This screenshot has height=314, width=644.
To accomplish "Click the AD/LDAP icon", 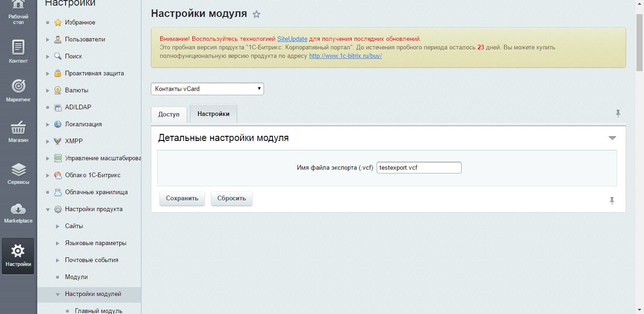I will point(58,107).
